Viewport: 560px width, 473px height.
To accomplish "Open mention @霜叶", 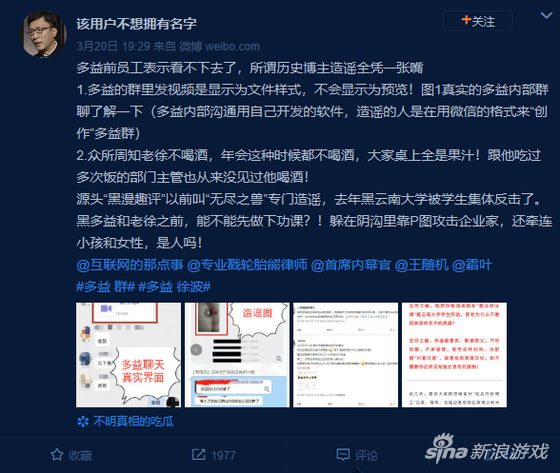I will [x=472, y=265].
